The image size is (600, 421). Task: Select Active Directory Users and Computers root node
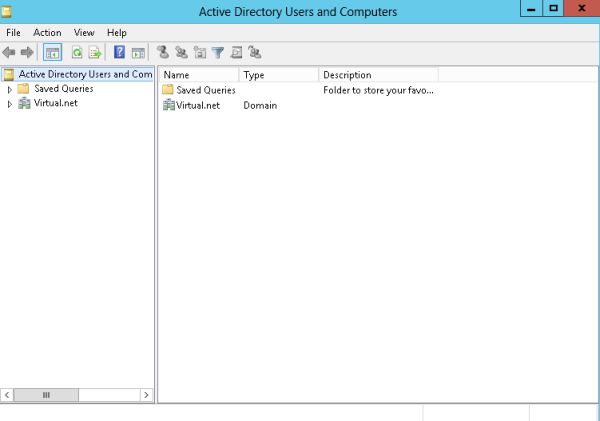click(77, 74)
